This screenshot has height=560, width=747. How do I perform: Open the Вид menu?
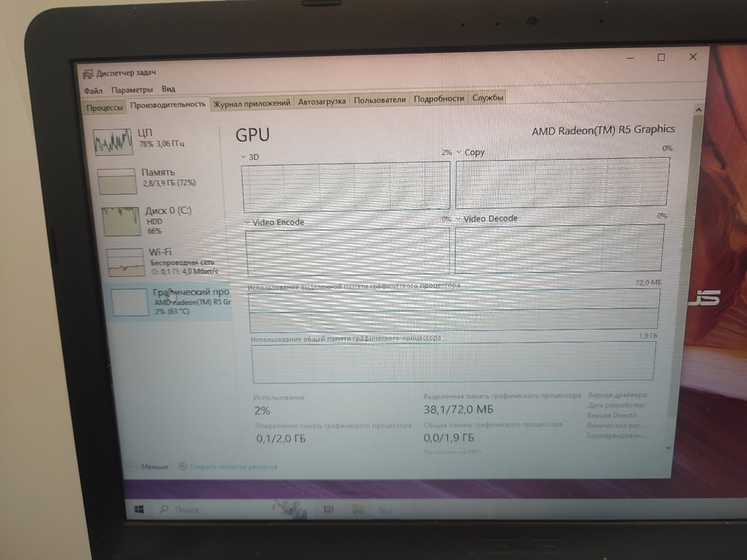tap(169, 89)
